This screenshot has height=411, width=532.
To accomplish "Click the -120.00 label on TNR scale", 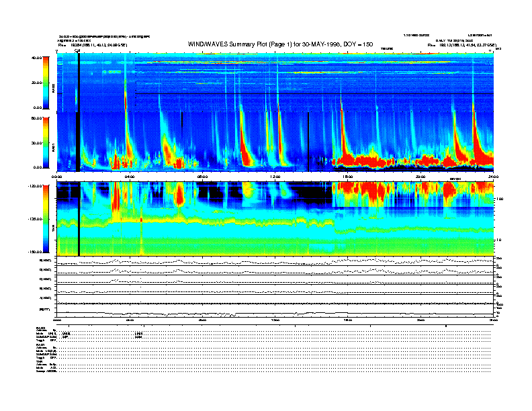I will tap(35, 186).
